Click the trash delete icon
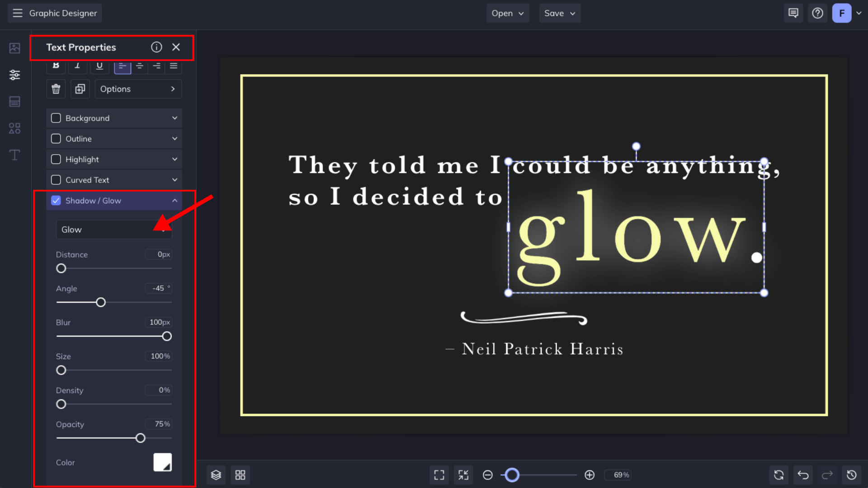 (x=56, y=89)
